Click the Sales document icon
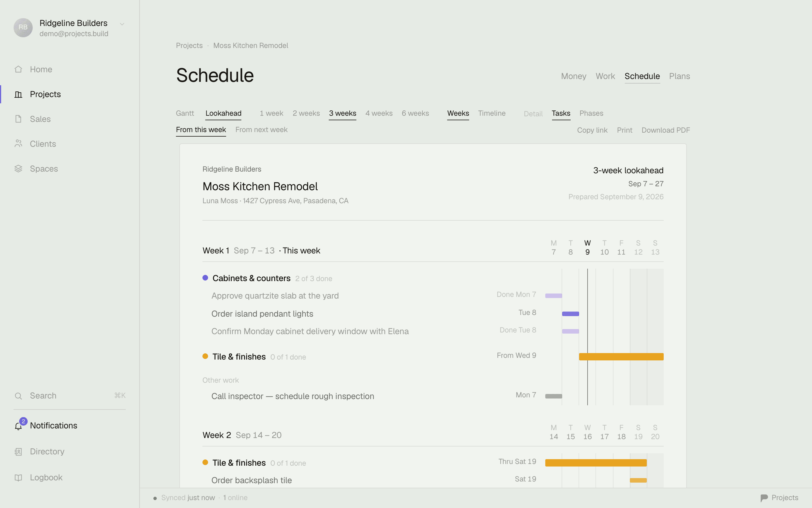The image size is (812, 508). click(x=18, y=119)
